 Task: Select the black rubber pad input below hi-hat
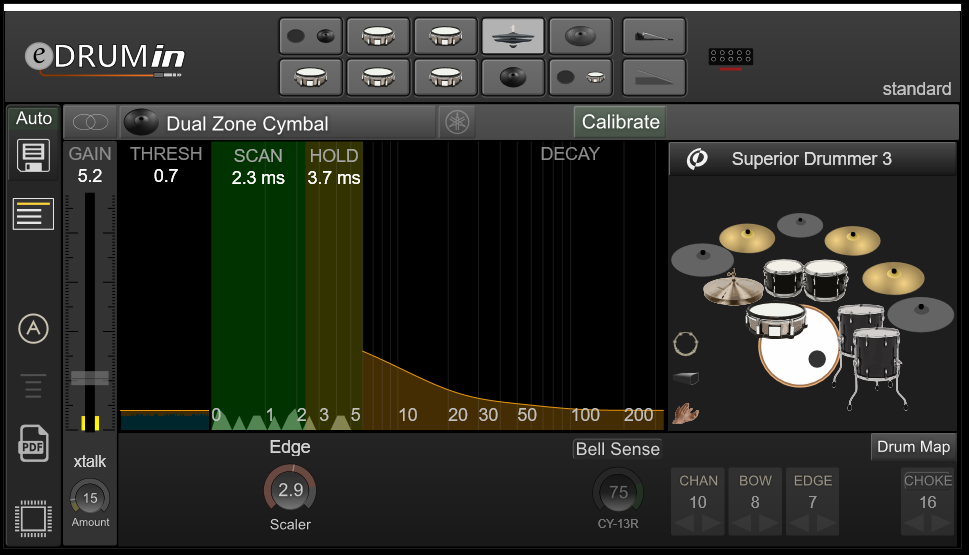[513, 77]
